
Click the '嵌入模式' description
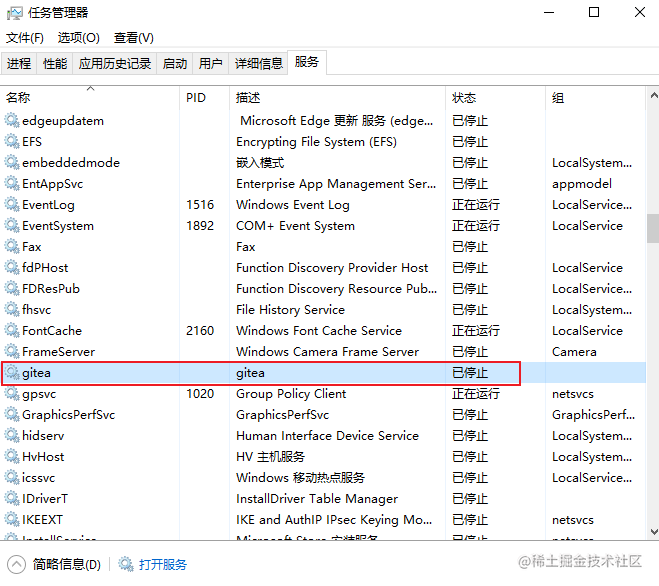[260, 163]
